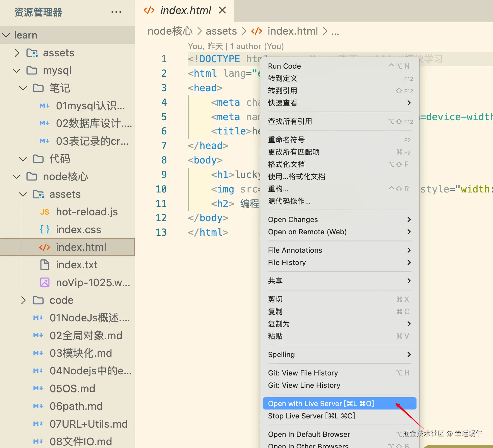Viewport: 493px width, 448px height.
Task: Click the CSS braces icon beside index.css
Action: [x=45, y=230]
